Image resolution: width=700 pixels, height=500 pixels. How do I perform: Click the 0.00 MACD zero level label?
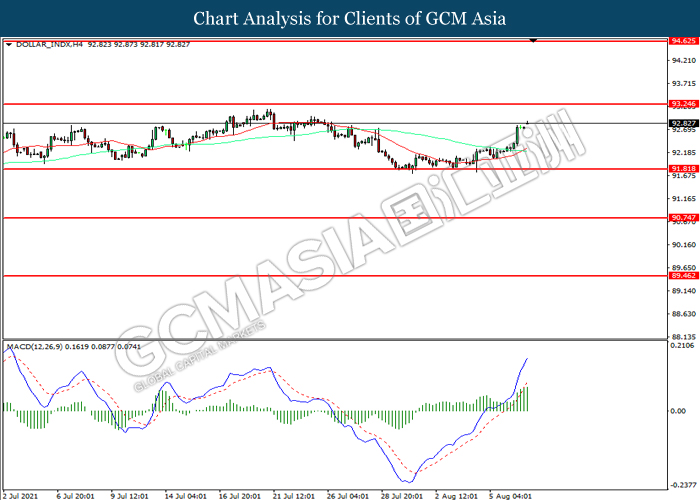[678, 411]
